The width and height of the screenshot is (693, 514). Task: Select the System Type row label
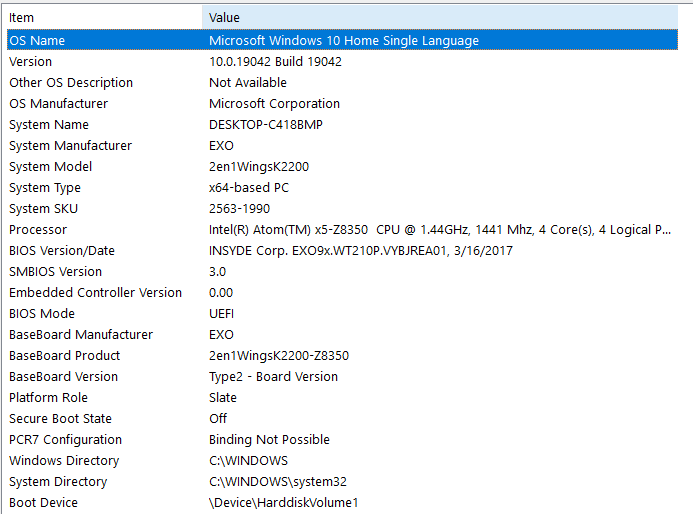pos(45,188)
